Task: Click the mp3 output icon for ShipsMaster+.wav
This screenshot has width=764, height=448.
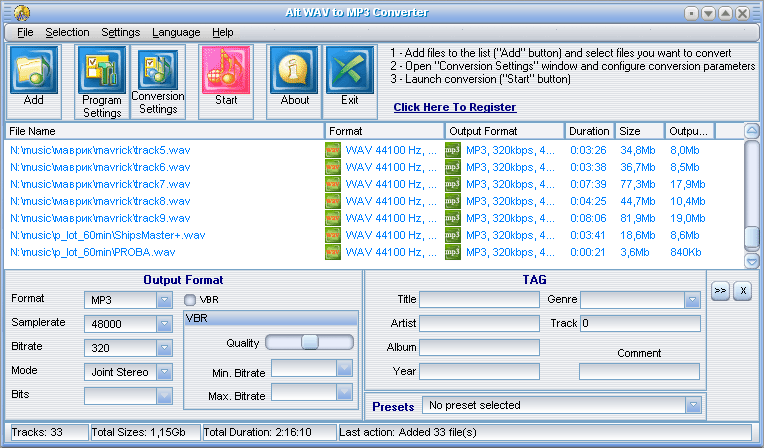Action: coord(453,235)
